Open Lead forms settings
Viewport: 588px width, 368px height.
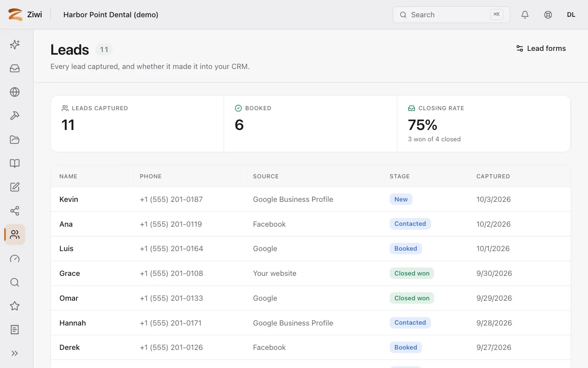click(541, 48)
